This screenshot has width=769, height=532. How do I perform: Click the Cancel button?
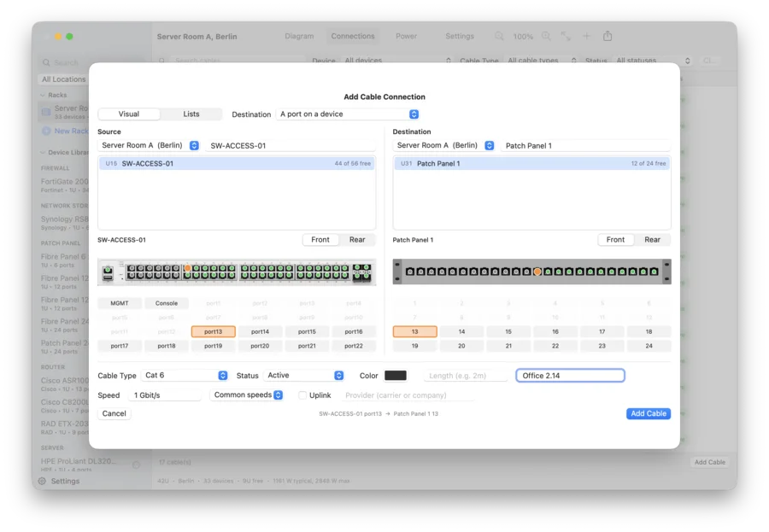pyautogui.click(x=114, y=414)
